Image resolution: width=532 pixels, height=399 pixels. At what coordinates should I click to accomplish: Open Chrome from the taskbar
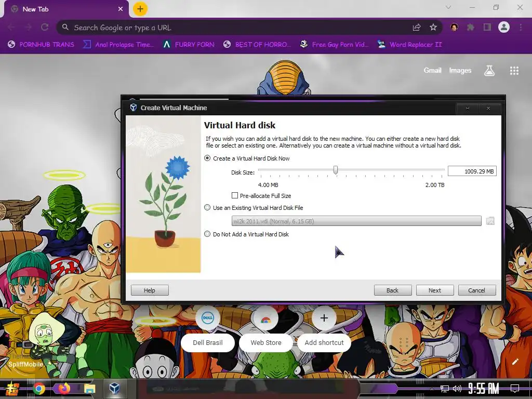point(39,389)
